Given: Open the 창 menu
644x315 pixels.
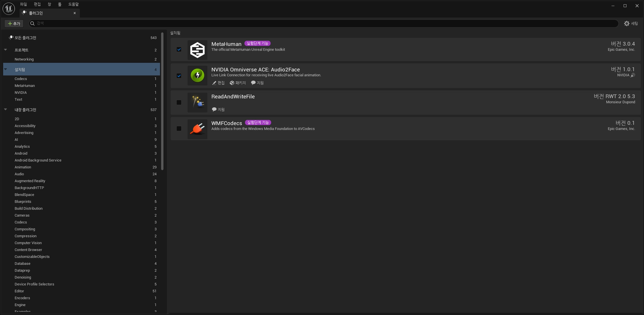Looking at the screenshot, I should click(49, 4).
